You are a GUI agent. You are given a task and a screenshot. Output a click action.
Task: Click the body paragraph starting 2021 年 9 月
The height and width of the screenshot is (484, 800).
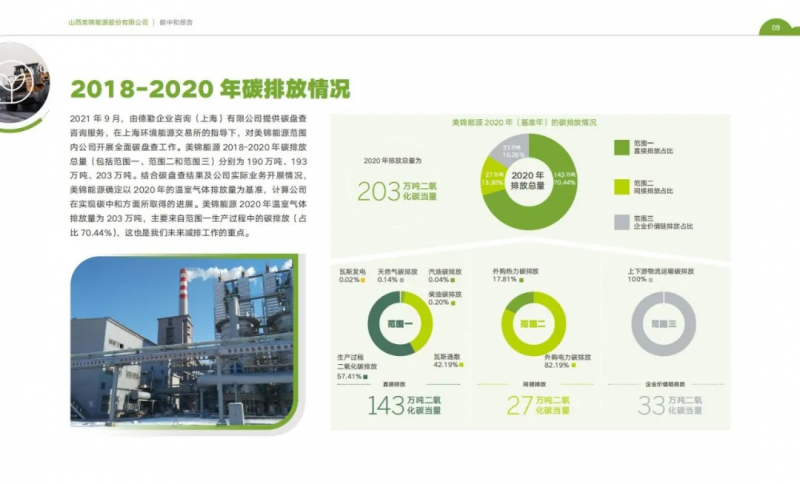click(x=188, y=175)
